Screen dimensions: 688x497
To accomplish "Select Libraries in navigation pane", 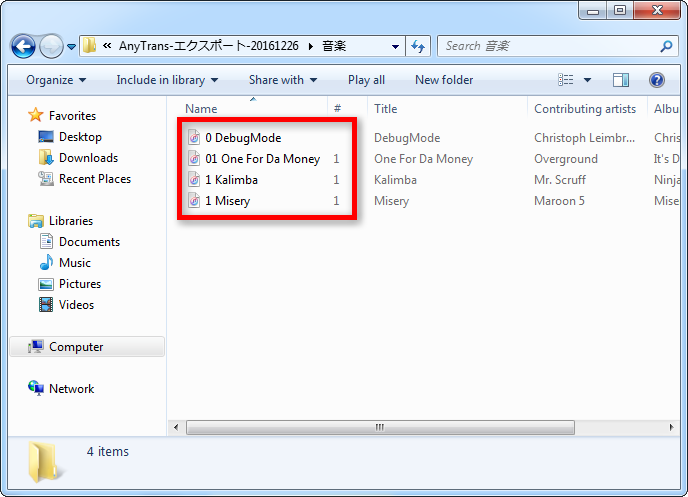I will (71, 221).
